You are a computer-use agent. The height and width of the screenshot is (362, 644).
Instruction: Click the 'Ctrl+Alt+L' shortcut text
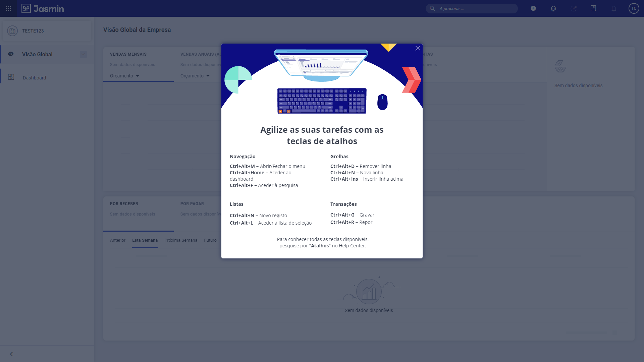[241, 223]
